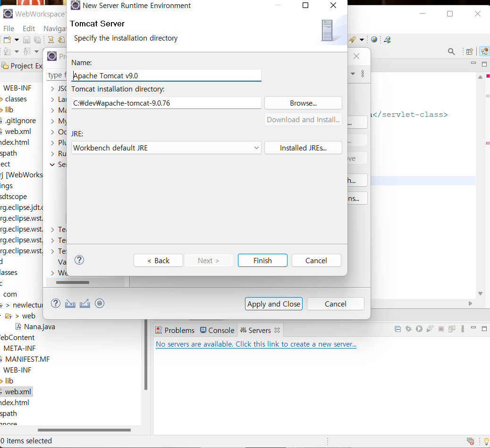Open the File menu

9,28
